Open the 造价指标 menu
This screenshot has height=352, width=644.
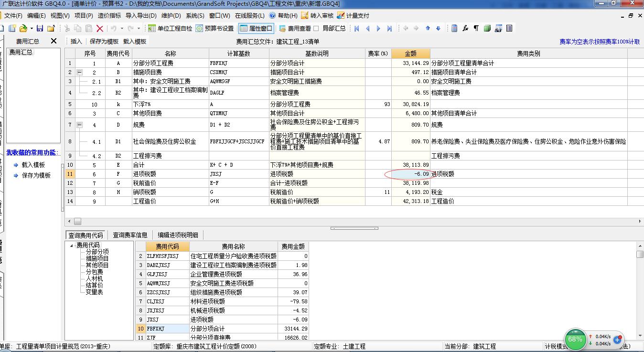point(109,16)
